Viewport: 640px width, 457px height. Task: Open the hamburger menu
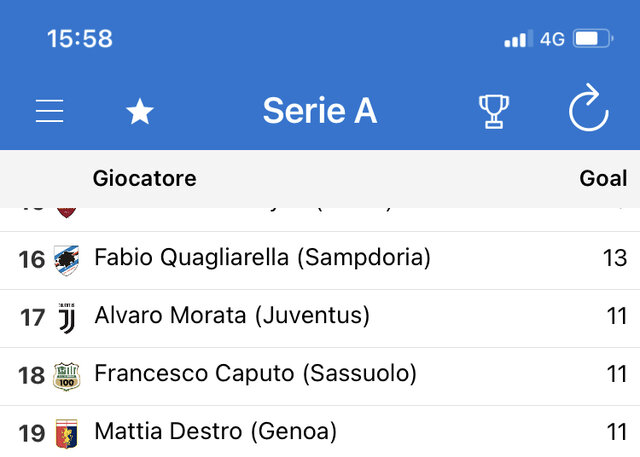(x=49, y=111)
